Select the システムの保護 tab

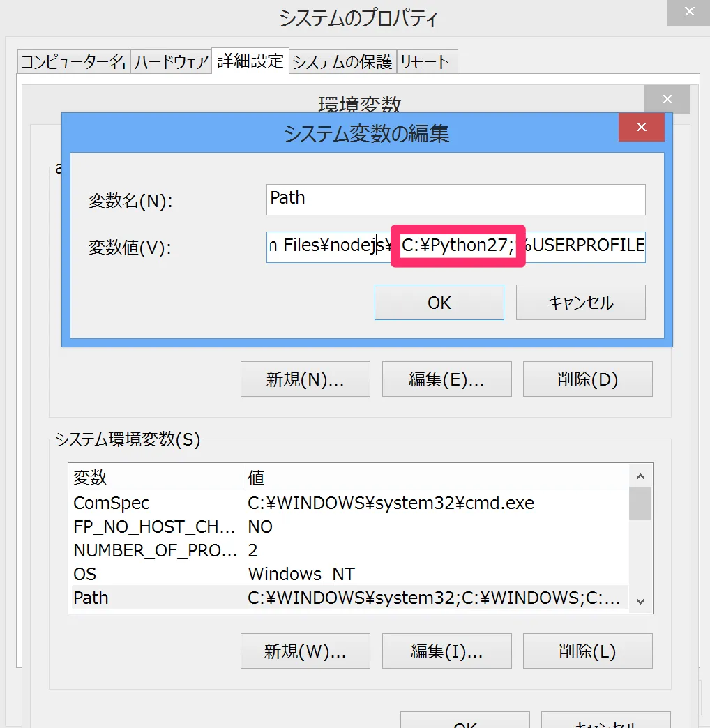pos(342,61)
